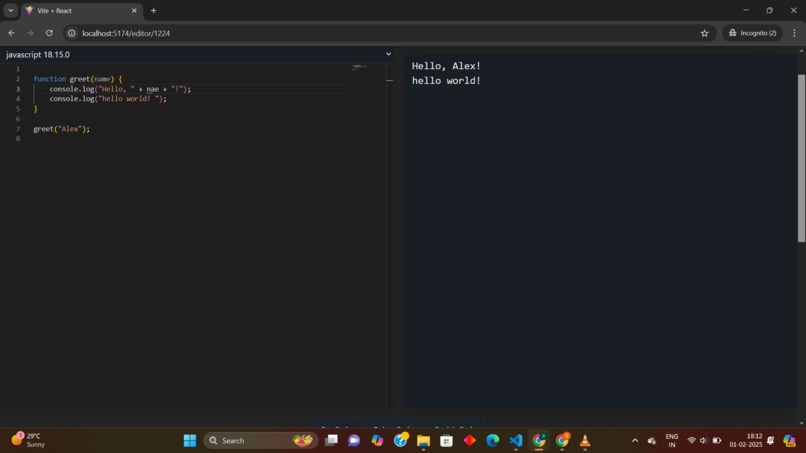Screen dimensions: 806x453
Task: Open the Incognito (2) profile button
Action: click(x=753, y=33)
